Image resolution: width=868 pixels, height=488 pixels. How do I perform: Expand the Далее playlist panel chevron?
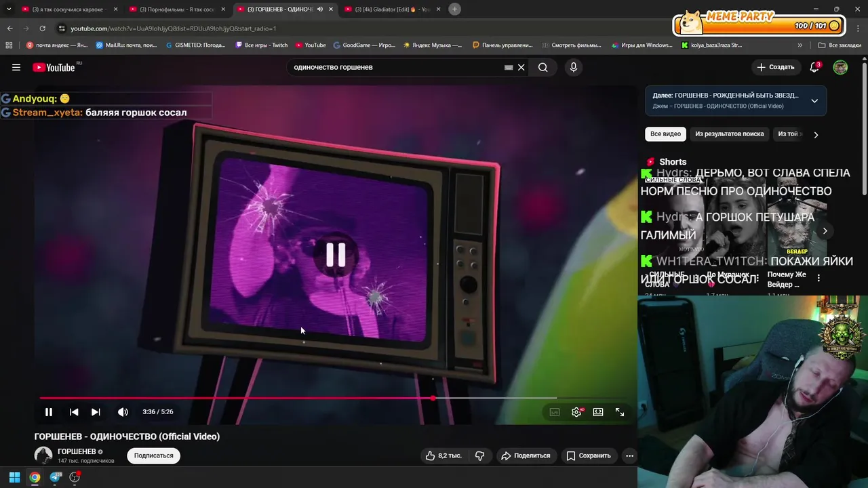tap(814, 100)
